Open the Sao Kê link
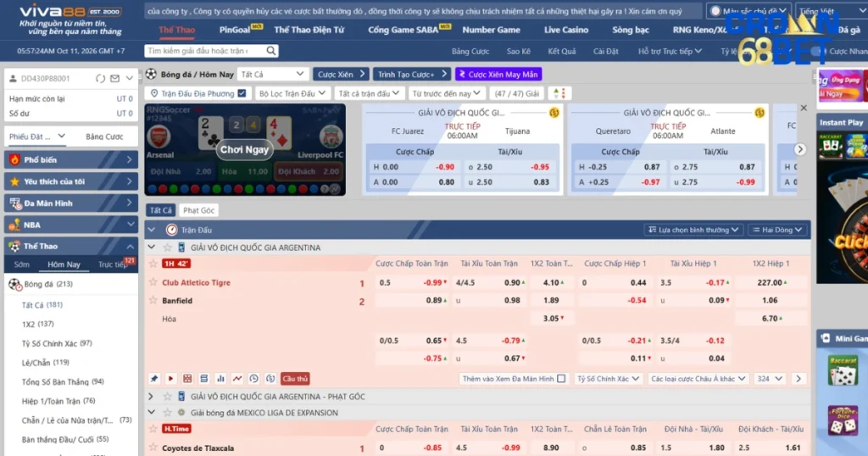 coord(518,51)
